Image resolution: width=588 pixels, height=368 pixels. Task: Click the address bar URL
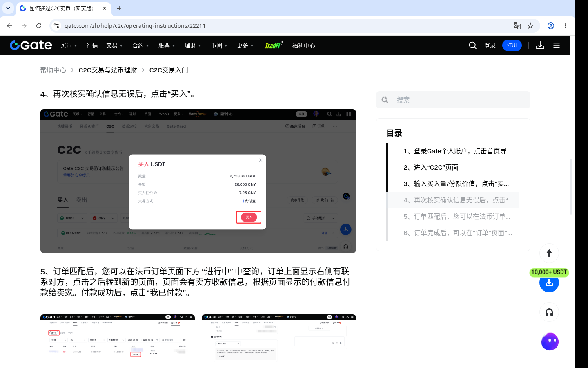click(135, 26)
